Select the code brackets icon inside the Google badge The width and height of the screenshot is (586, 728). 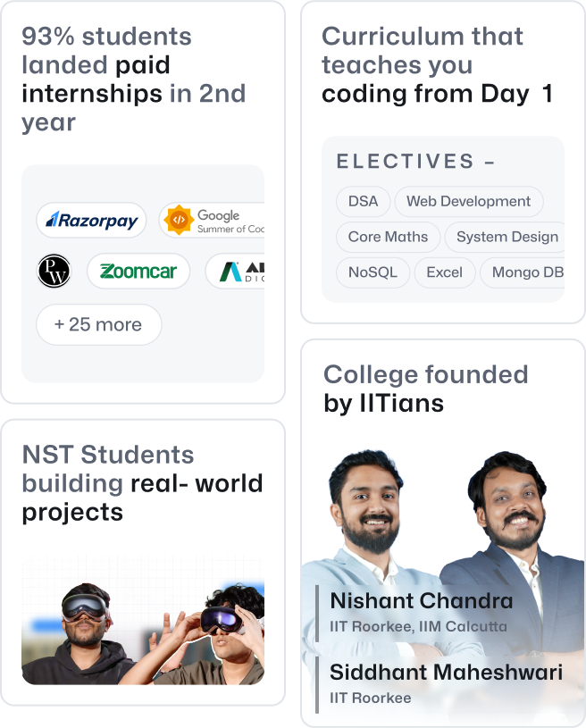point(178,219)
